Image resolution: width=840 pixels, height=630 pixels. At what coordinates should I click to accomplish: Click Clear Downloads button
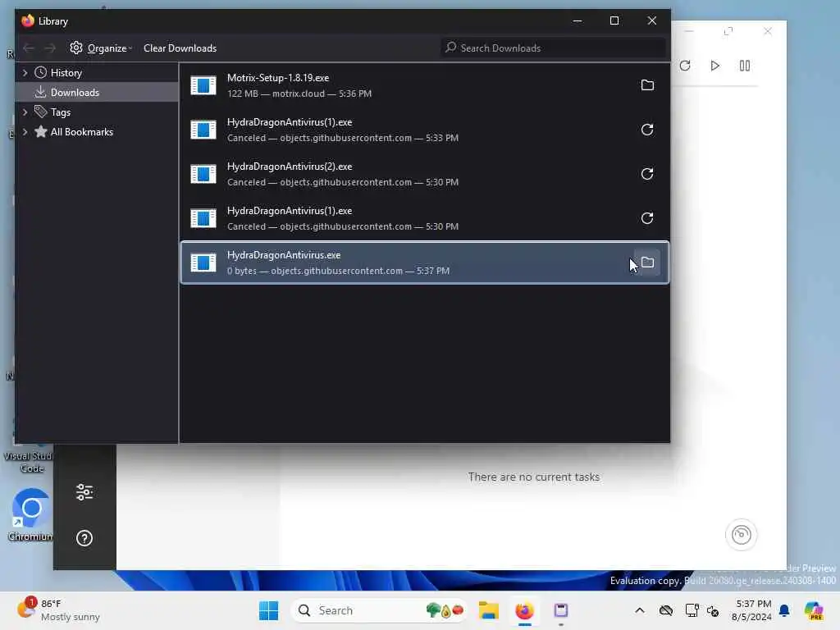[x=180, y=48]
